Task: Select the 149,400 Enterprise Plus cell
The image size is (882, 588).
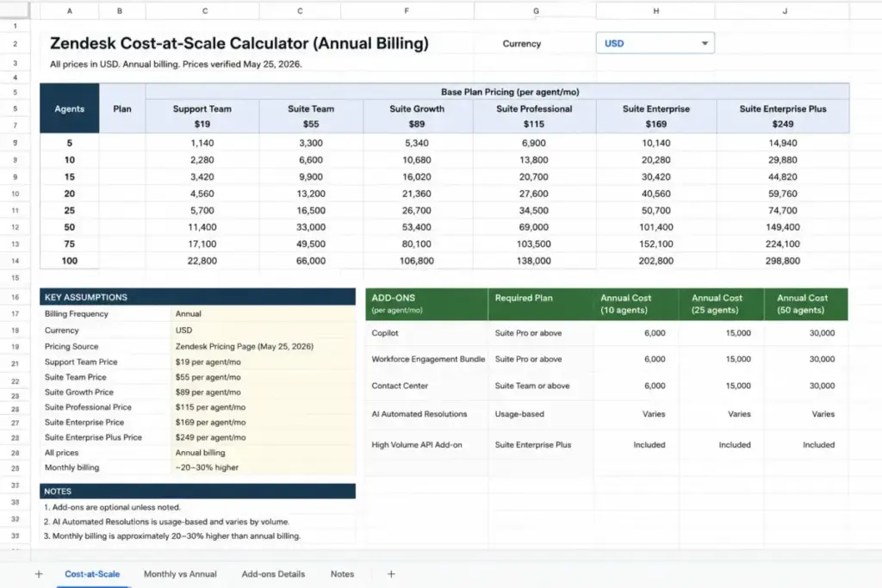Action: click(x=782, y=227)
